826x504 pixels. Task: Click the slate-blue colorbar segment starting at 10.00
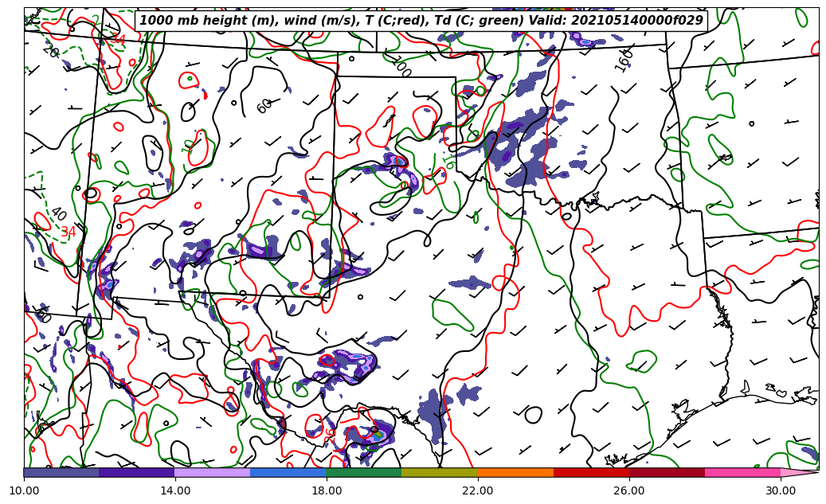(61, 472)
